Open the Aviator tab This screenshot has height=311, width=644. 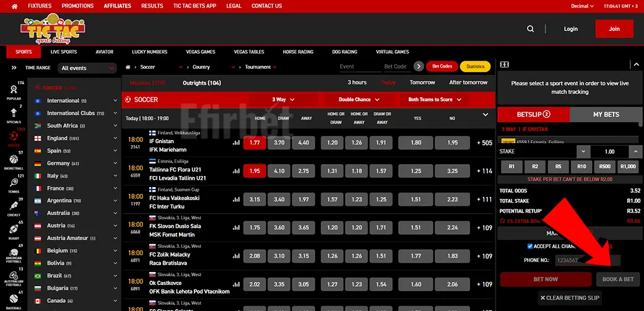coord(104,52)
